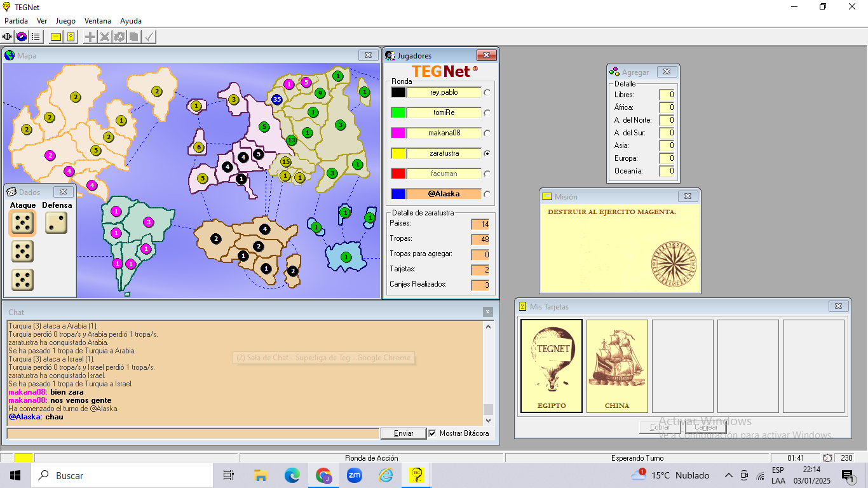This screenshot has height=488, width=868.
Task: Toggle the Mostrar Bitácora checkbox
Action: coord(433,433)
